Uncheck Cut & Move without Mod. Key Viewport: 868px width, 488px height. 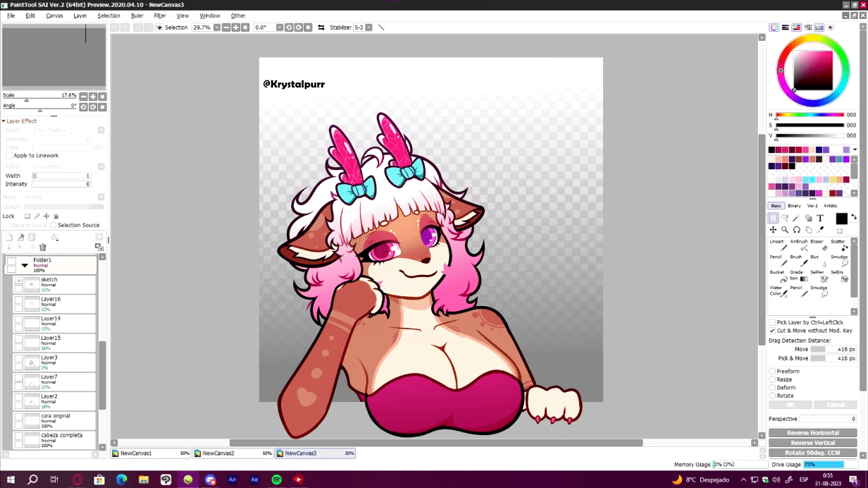[x=772, y=330]
